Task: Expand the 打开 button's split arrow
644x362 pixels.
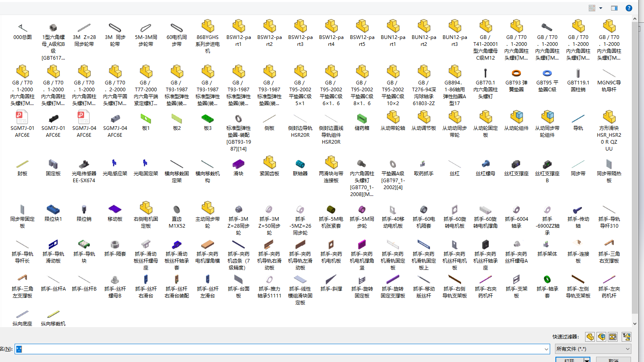Action: coord(587,360)
